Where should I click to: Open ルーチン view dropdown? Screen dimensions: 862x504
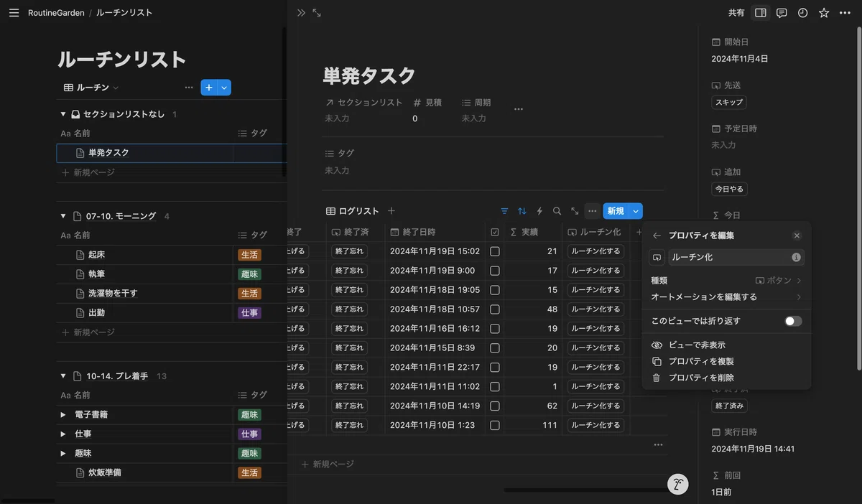tap(91, 88)
